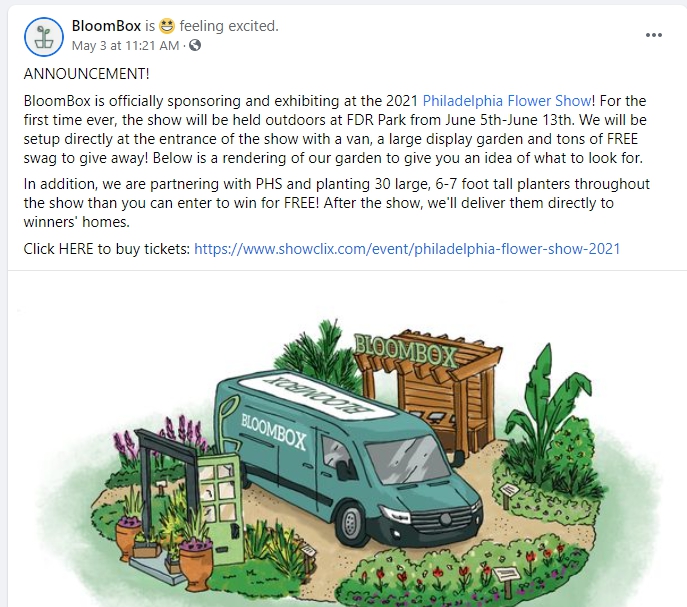Open the post's three-dot options menu
The width and height of the screenshot is (687, 607).
(x=654, y=35)
